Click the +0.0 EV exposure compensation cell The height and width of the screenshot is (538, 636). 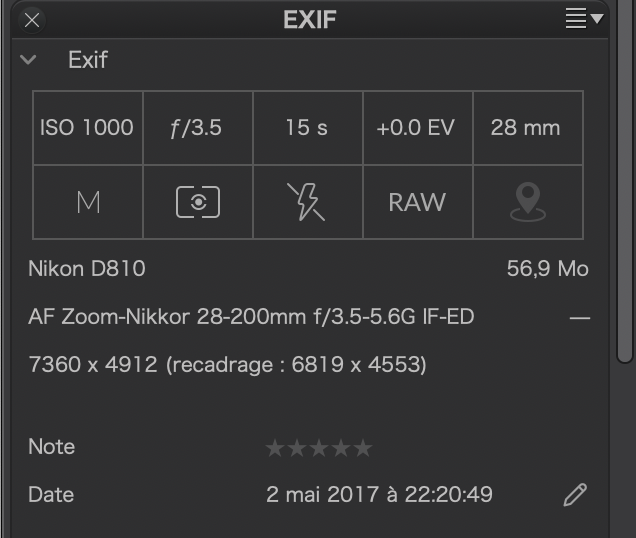click(417, 128)
